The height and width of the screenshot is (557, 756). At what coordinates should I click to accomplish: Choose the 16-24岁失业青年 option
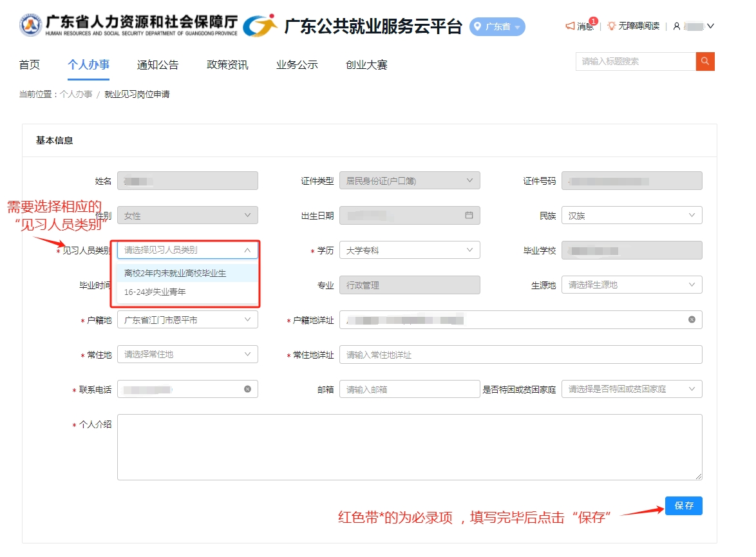pos(155,292)
